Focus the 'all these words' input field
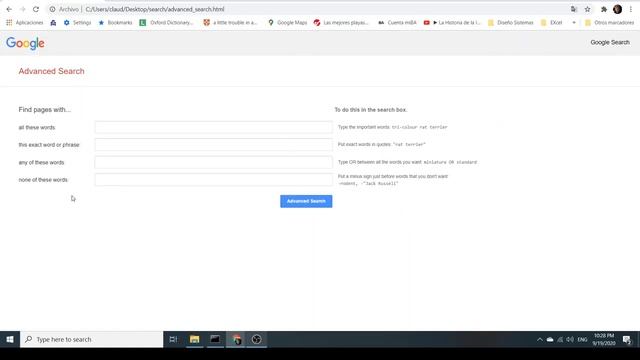This screenshot has height=360, width=640. point(213,127)
